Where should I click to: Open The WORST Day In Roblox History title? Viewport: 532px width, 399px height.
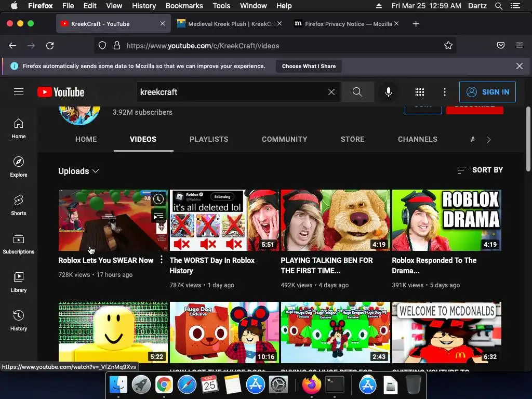[212, 265]
